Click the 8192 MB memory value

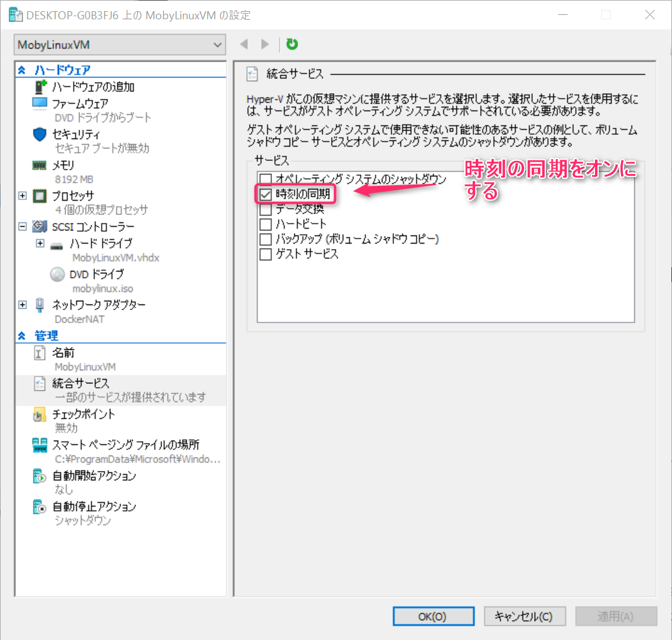[x=74, y=179]
